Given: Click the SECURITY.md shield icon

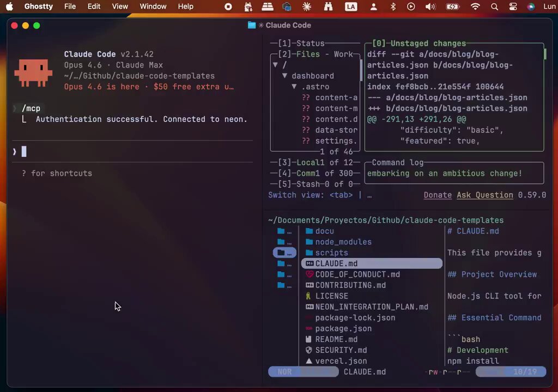Looking at the screenshot, I should pos(309,350).
